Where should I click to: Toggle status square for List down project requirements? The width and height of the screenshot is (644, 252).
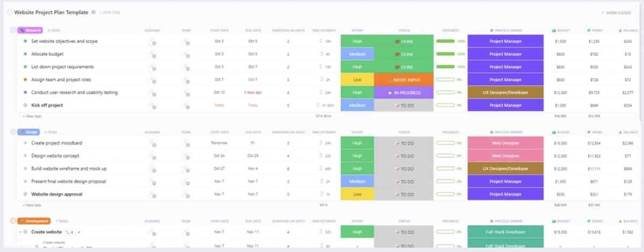25,67
